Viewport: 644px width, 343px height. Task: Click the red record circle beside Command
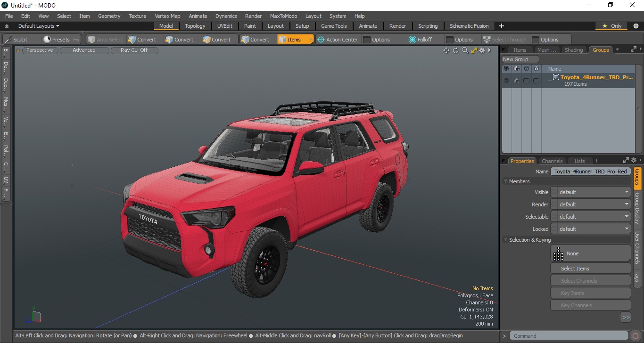pyautogui.click(x=636, y=336)
